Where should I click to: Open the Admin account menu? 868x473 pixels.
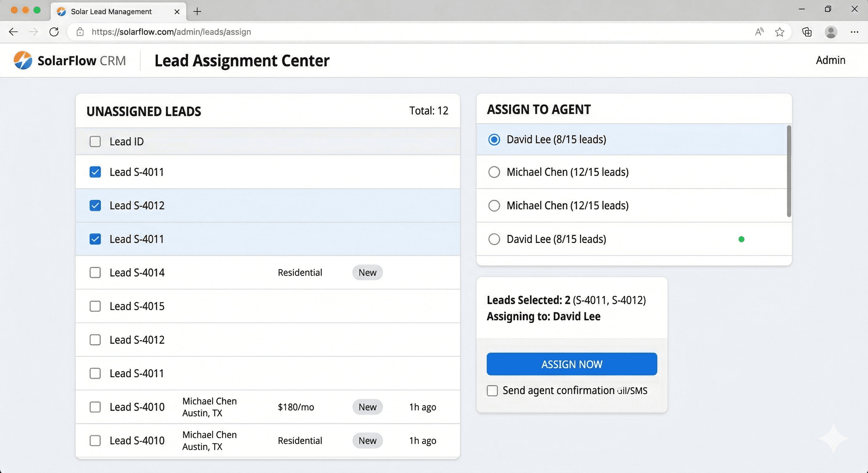830,60
